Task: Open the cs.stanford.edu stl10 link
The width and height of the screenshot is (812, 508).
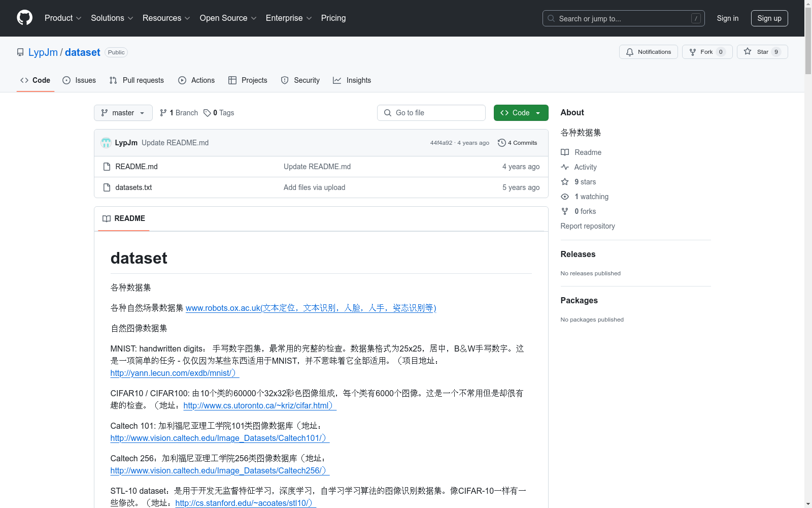Action: tap(246, 503)
